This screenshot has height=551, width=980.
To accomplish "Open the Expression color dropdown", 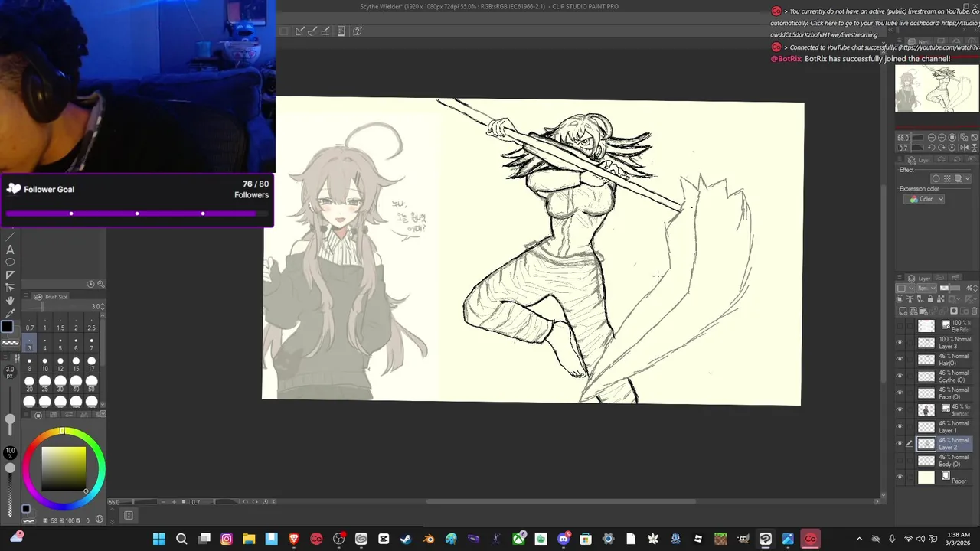I will [x=924, y=199].
